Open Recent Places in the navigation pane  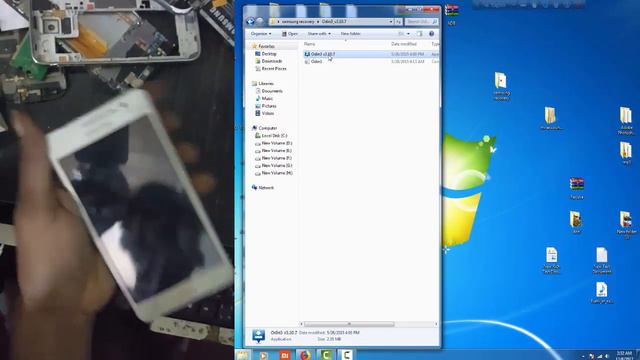pos(273,69)
